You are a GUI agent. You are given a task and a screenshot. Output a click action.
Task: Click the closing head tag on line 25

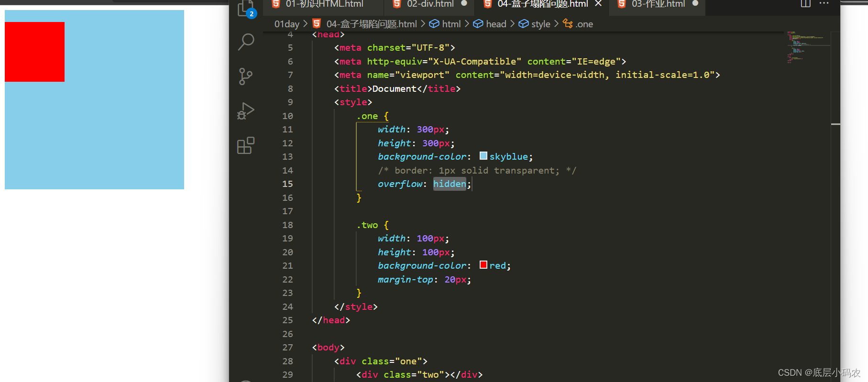pos(331,320)
